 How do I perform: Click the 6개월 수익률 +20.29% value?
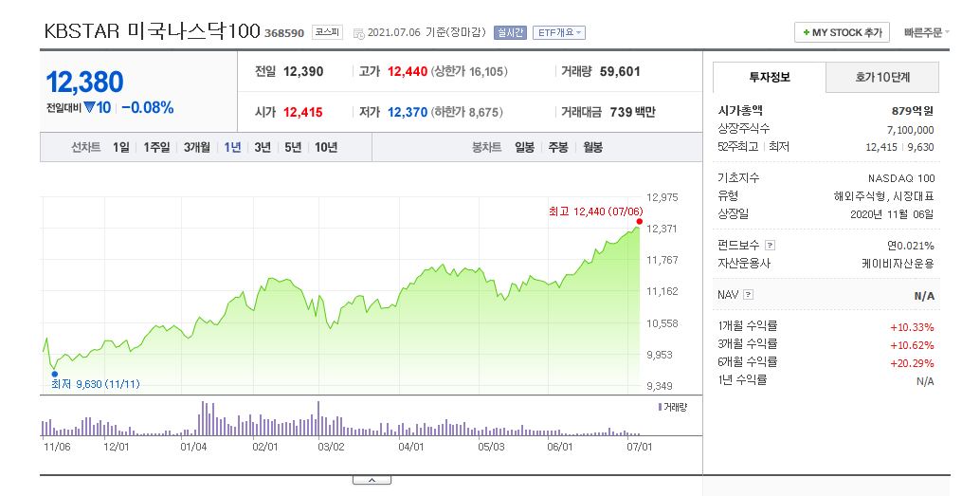click(912, 363)
